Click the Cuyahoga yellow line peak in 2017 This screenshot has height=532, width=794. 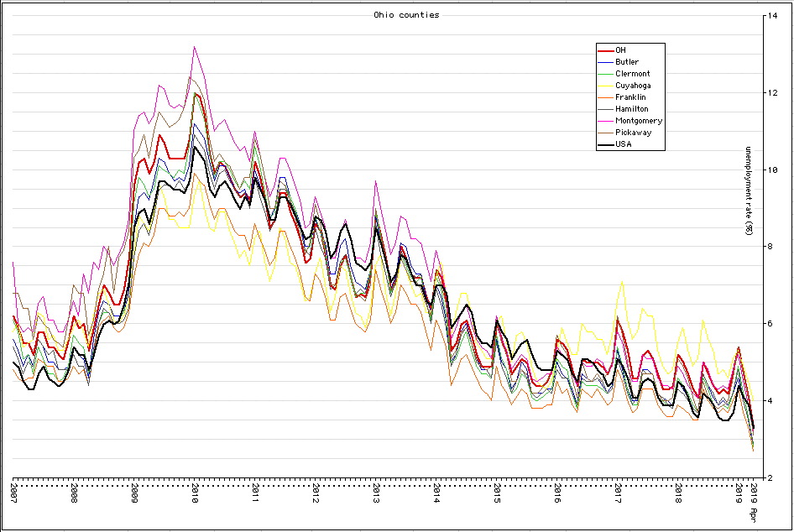point(622,281)
